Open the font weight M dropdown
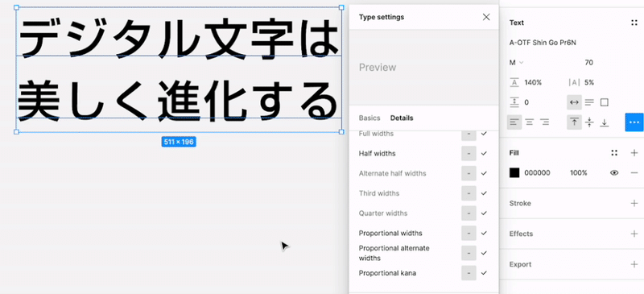This screenshot has width=644, height=294. pos(516,63)
